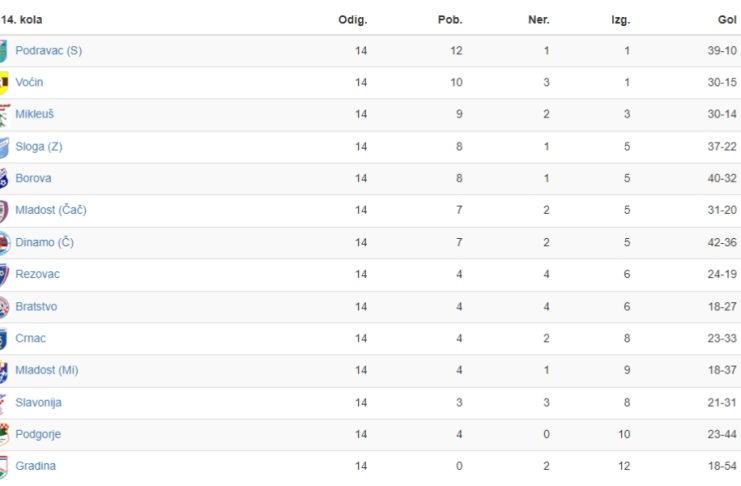Open the Mladost (Čač) team link
This screenshot has height=486, width=741.
pos(51,209)
